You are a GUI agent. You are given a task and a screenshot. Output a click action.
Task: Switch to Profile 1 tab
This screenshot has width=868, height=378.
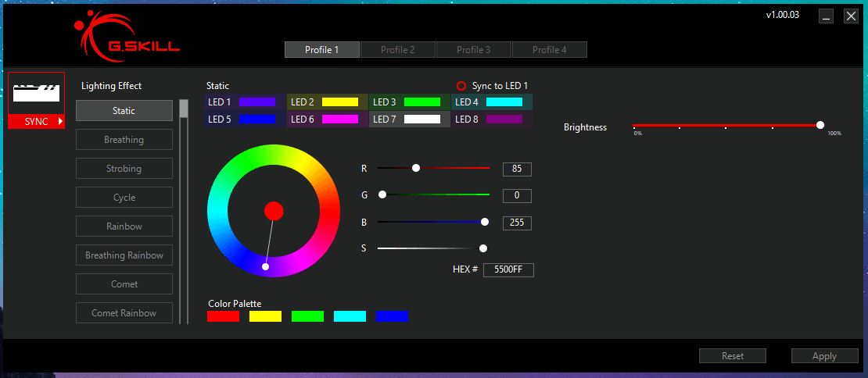click(322, 50)
